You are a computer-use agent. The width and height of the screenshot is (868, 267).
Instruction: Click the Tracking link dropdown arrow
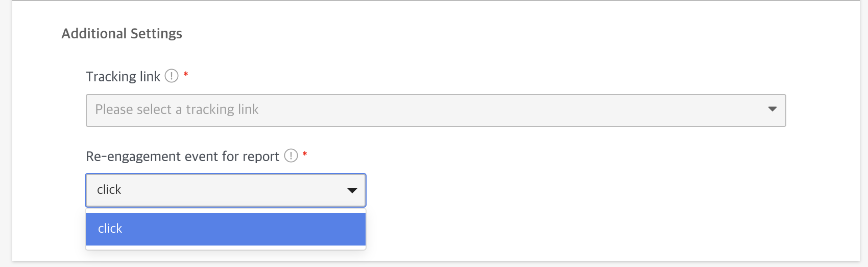tap(772, 109)
